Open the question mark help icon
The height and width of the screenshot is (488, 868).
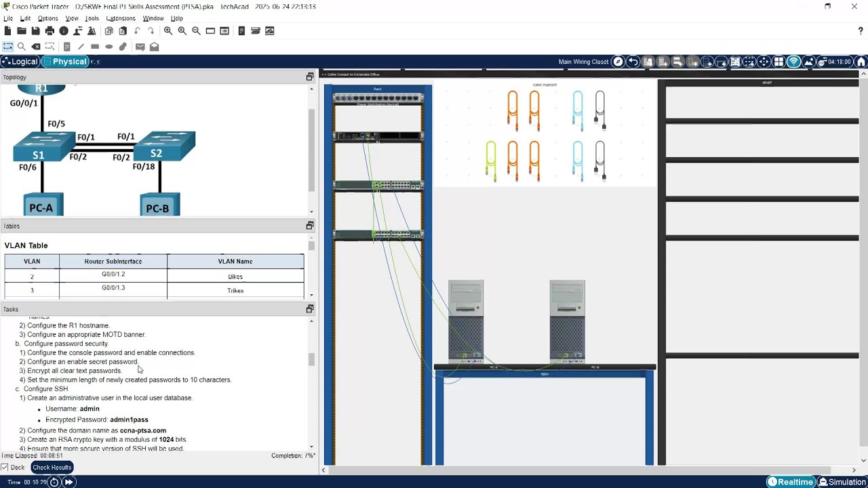click(861, 30)
